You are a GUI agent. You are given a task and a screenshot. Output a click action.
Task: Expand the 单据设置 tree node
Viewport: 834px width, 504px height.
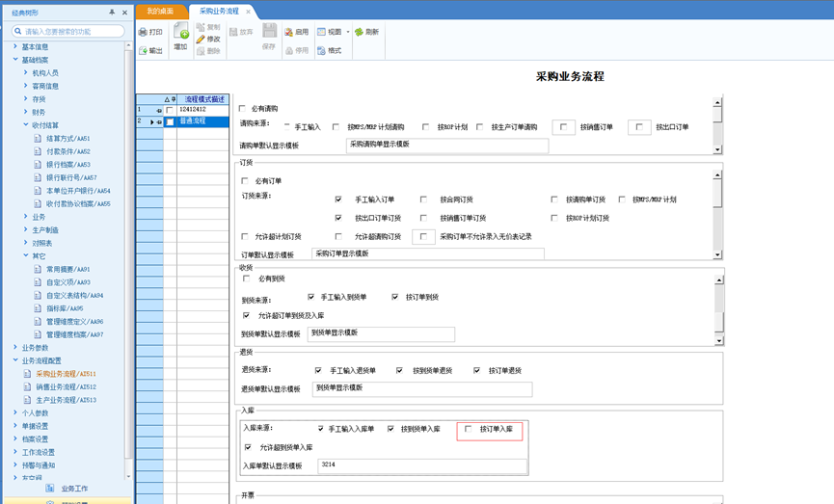15,426
